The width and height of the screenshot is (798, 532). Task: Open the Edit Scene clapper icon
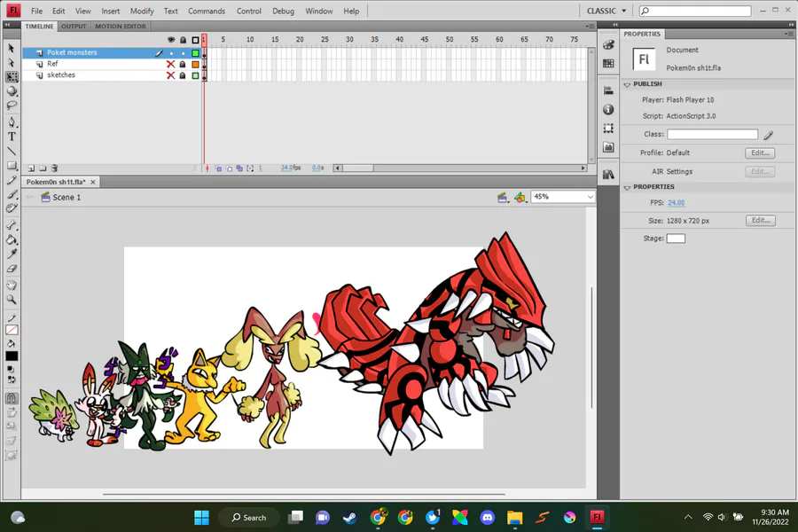tap(503, 198)
